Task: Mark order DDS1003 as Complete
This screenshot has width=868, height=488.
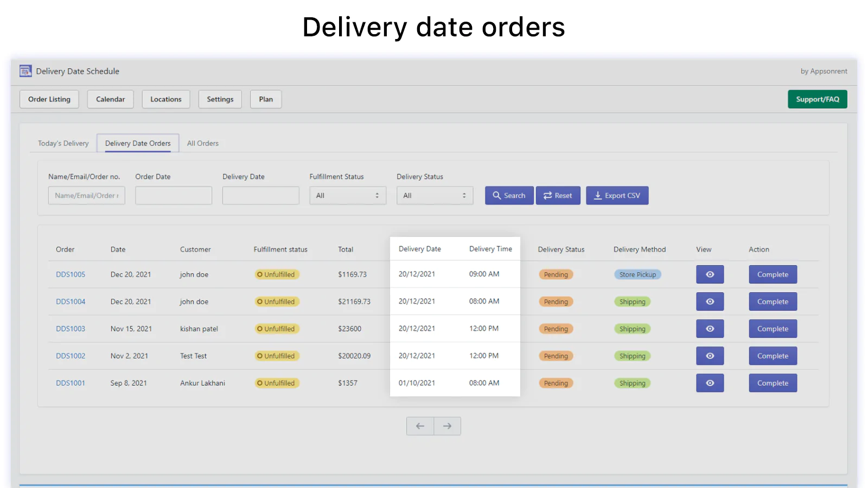Action: [x=773, y=329]
